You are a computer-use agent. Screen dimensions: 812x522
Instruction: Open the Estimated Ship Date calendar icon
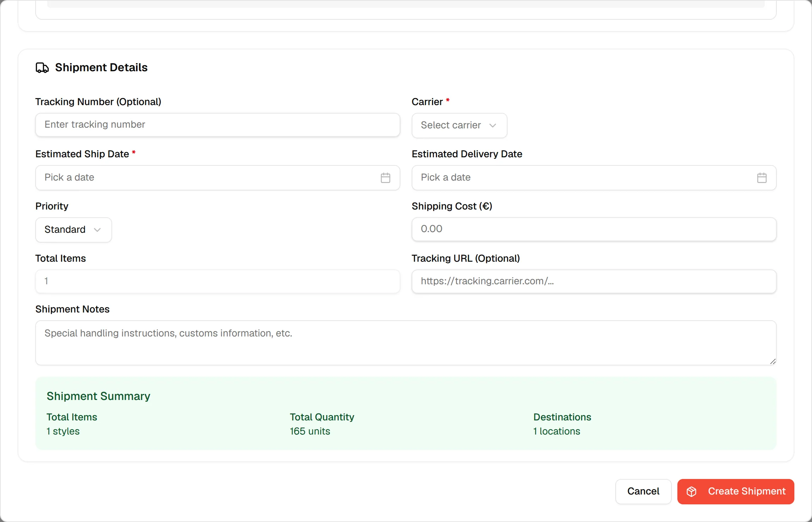(386, 178)
